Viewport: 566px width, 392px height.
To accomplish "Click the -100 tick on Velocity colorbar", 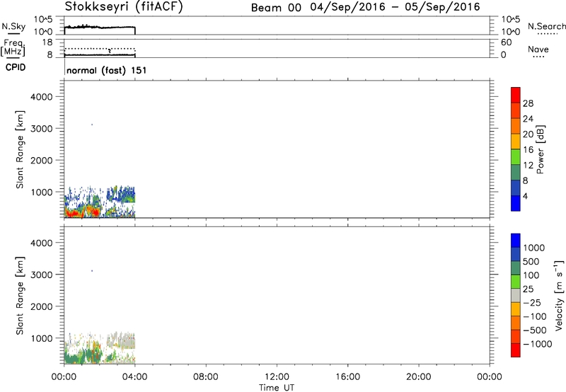I will (x=535, y=316).
